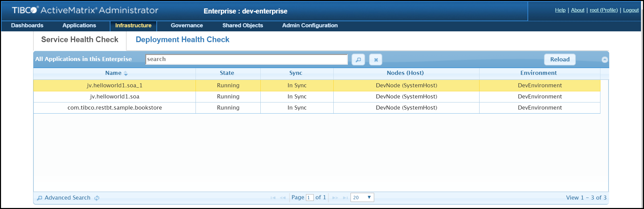
Task: Go to the first page of results
Action: (x=273, y=198)
